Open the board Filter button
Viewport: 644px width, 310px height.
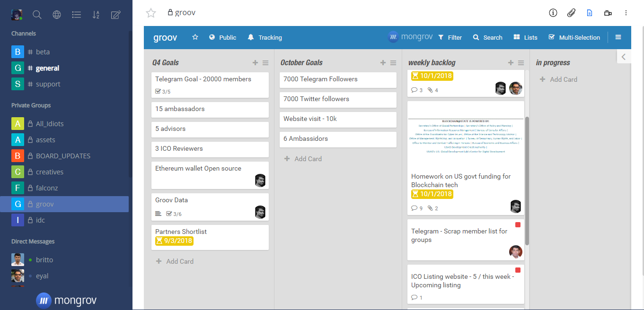point(450,37)
